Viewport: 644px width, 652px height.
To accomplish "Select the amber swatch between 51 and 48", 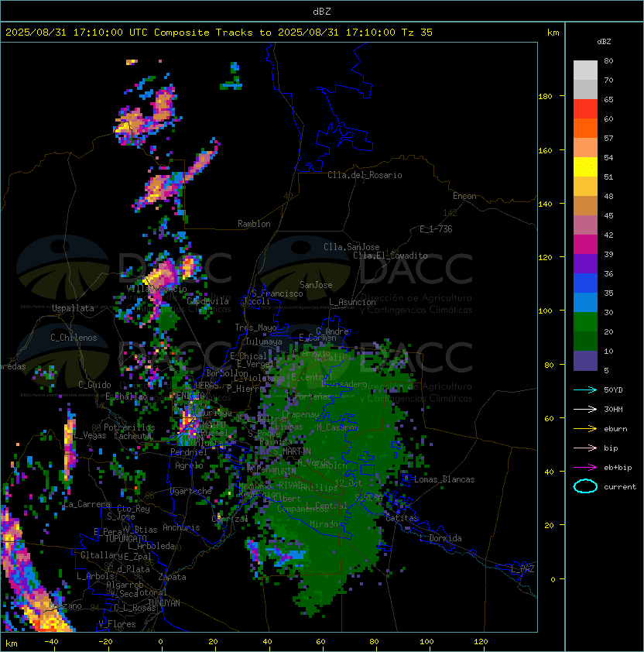I will click(x=585, y=187).
